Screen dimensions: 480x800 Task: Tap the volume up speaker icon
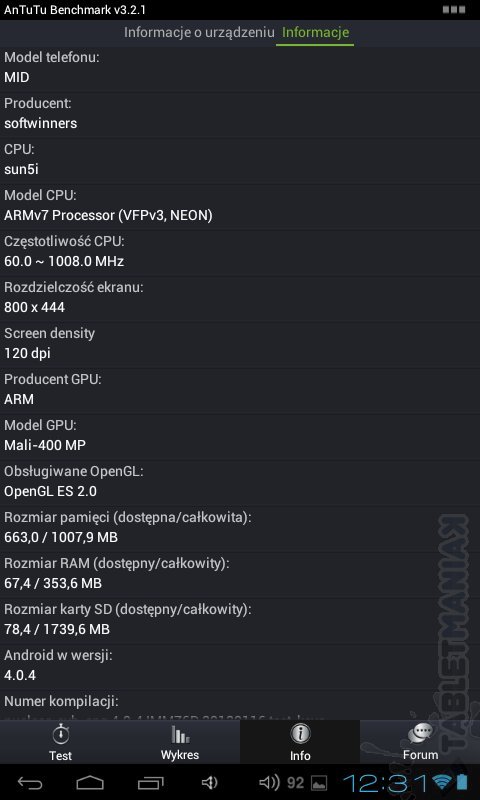click(x=269, y=782)
